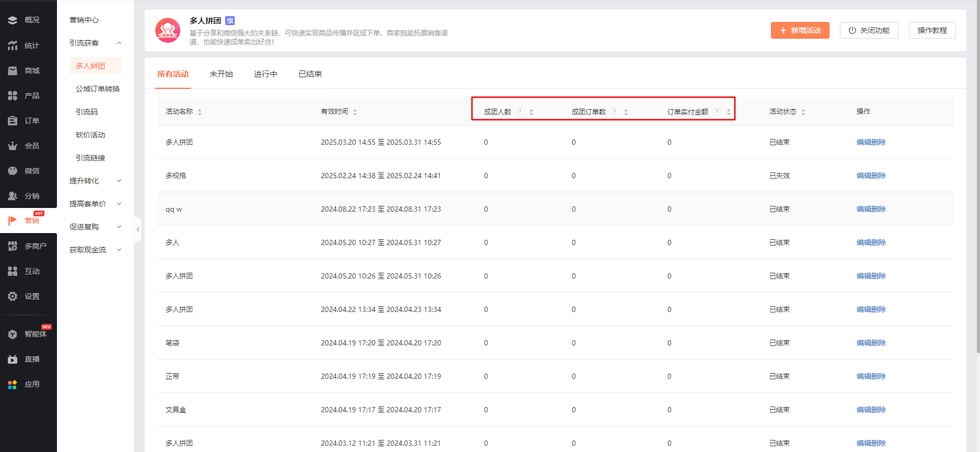Select the 订单 orders icon

[13, 121]
